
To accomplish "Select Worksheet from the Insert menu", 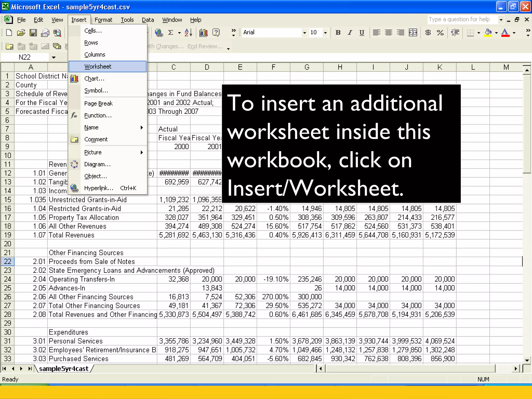I will [98, 66].
